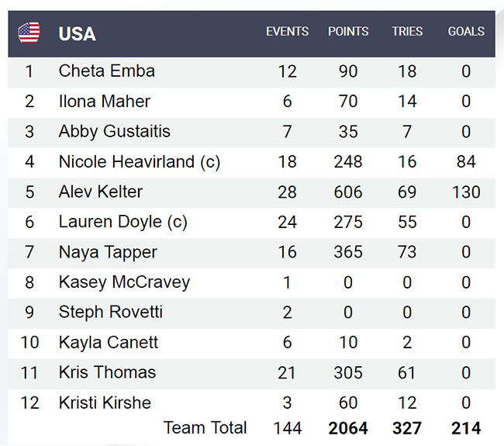Open player Ilona Maher

pyautogui.click(x=104, y=102)
